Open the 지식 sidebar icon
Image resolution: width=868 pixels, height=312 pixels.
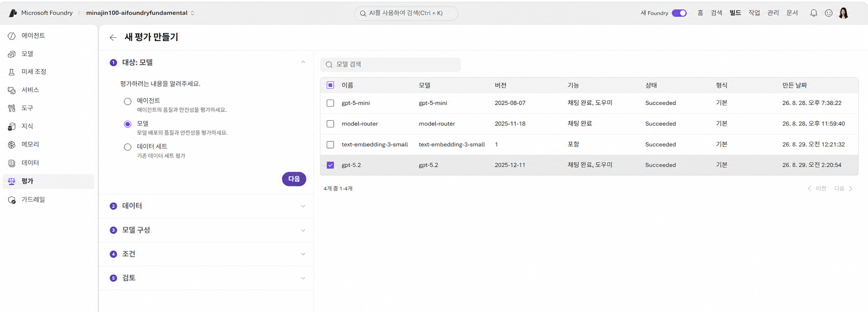coord(12,126)
